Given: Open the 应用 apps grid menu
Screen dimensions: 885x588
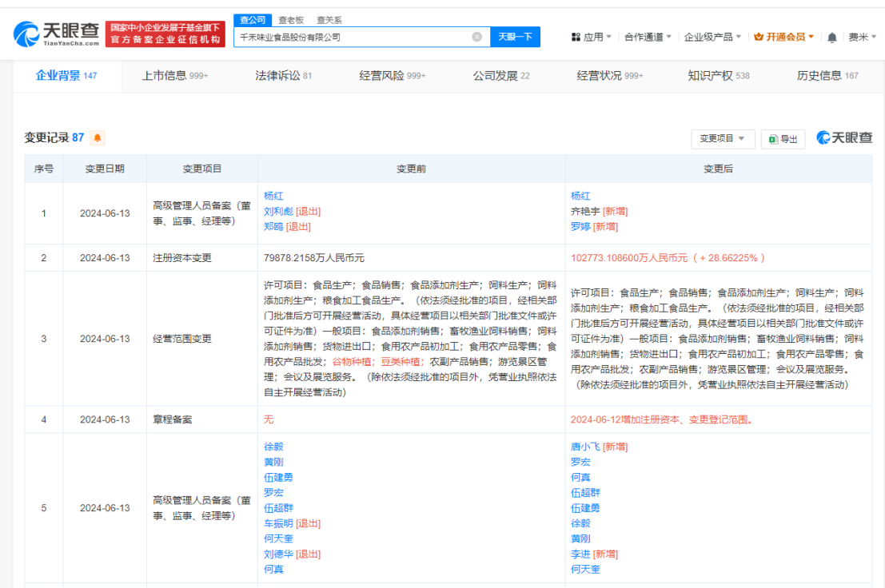Looking at the screenshot, I should click(x=592, y=37).
